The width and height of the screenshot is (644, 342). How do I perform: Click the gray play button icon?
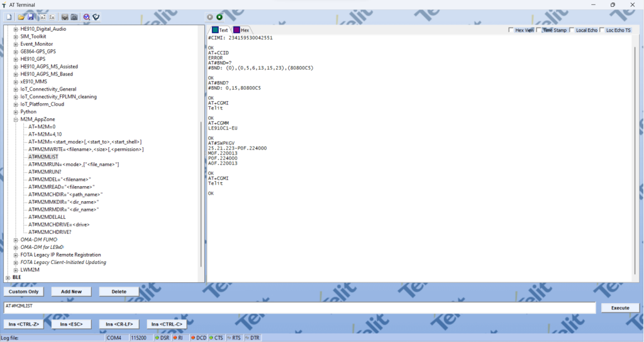pos(210,17)
